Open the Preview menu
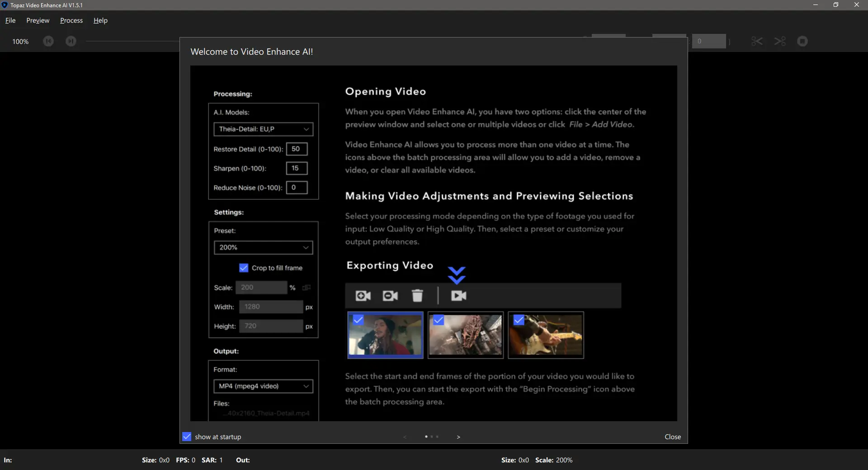The width and height of the screenshot is (868, 470). tap(38, 20)
